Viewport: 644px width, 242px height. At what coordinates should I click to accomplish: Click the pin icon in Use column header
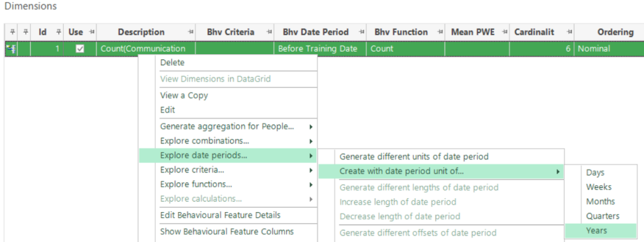91,32
